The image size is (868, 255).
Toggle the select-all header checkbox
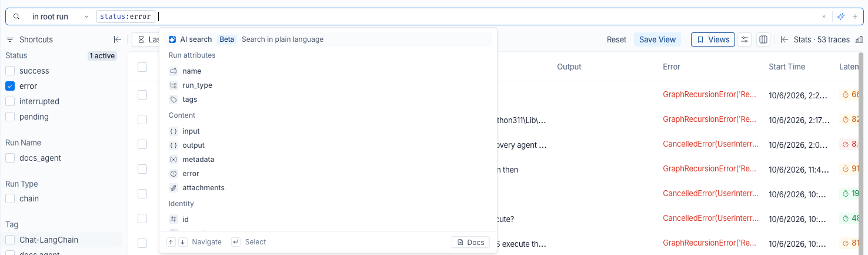coord(142,67)
